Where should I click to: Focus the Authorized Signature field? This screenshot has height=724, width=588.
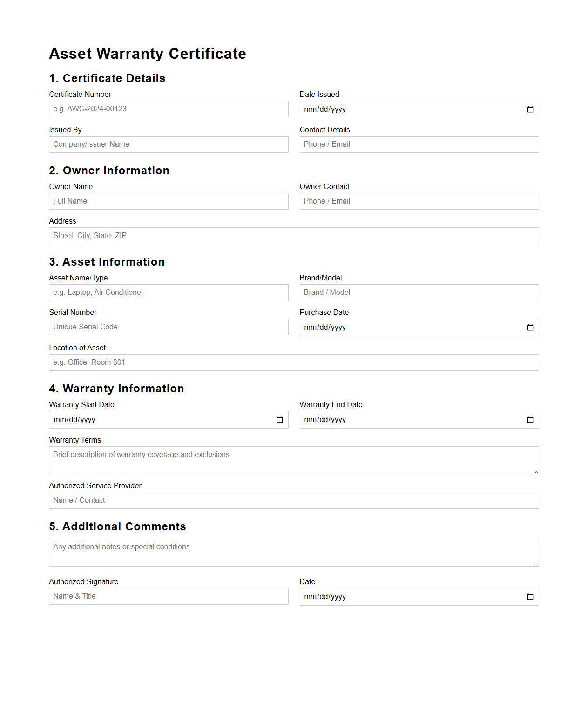pos(169,596)
